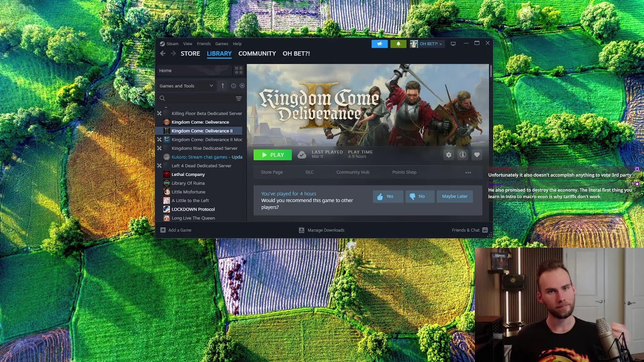
Task: Add game to favorites heart icon
Action: pos(476,155)
